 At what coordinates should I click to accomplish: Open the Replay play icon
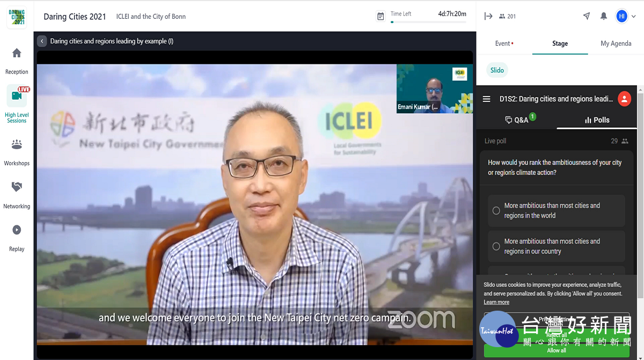17,230
